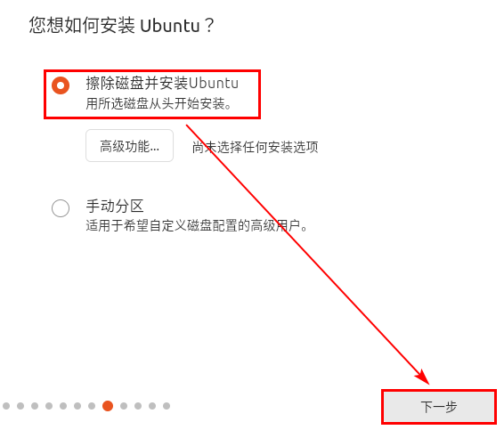Select the 手动分区 radio button
Viewport: 504px width, 430px height.
(x=61, y=208)
